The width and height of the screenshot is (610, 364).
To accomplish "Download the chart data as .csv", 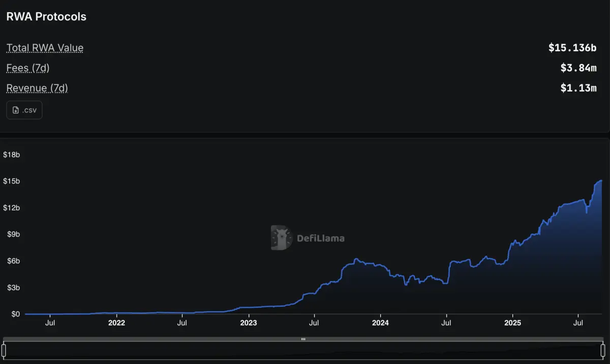I will 24,110.
